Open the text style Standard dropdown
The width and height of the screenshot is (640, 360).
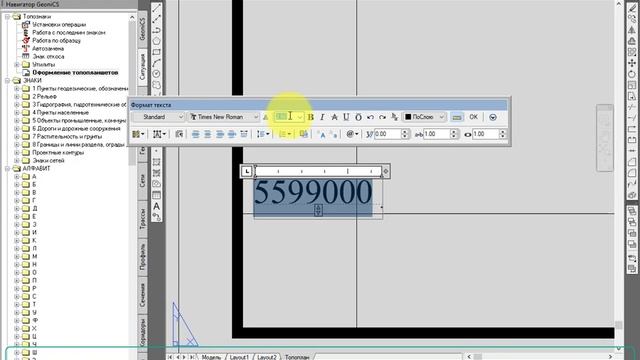(x=158, y=117)
